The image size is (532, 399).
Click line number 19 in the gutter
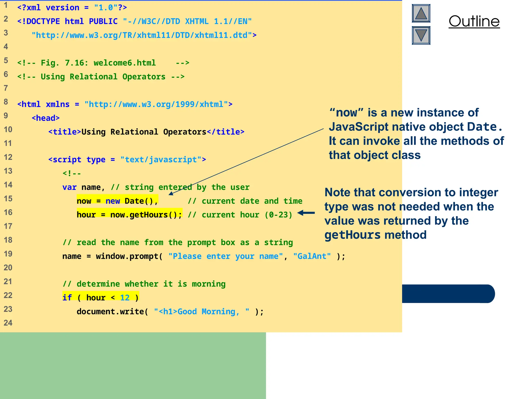(8, 254)
